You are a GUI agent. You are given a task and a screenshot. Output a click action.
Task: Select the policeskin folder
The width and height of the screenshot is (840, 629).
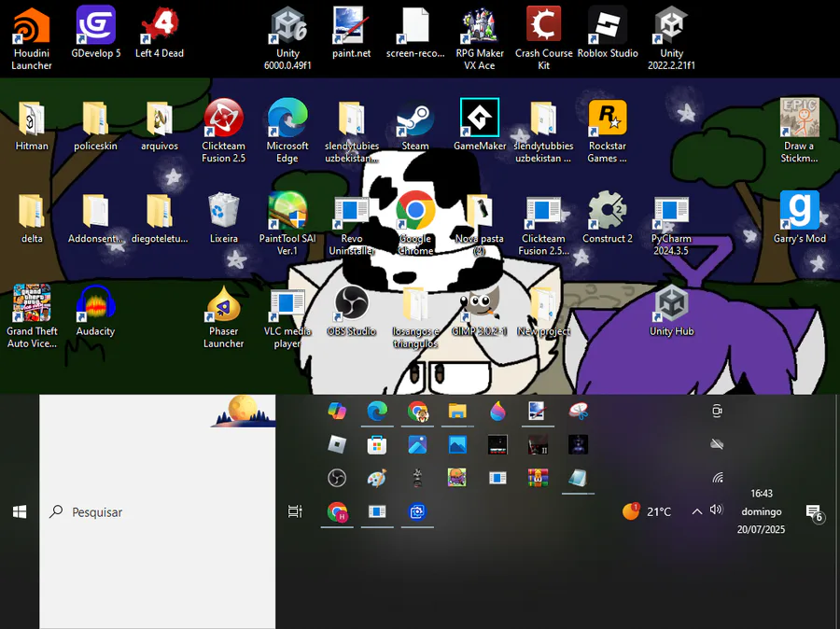(x=95, y=126)
